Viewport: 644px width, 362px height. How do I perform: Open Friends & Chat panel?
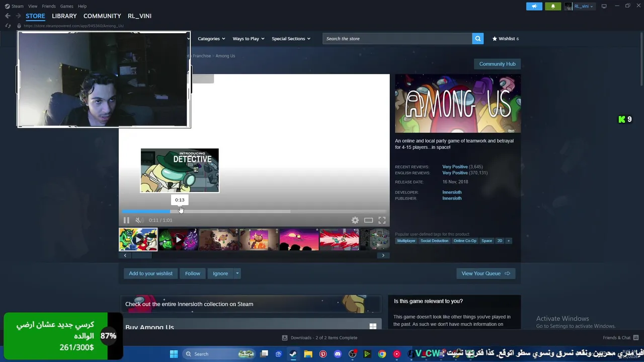(x=621, y=338)
